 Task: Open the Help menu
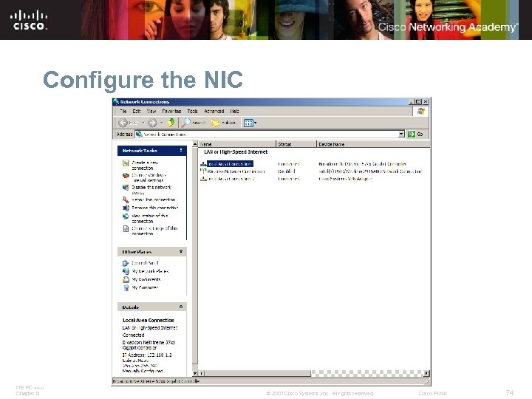click(x=234, y=111)
